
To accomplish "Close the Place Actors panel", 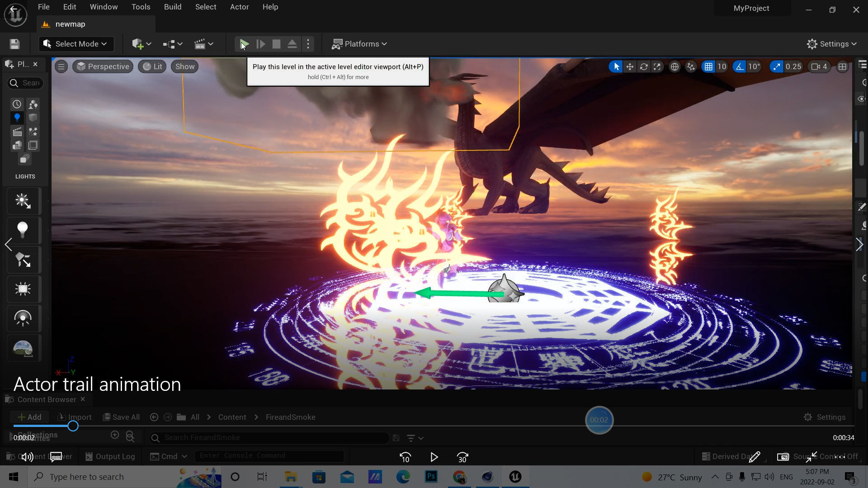I will [x=35, y=64].
